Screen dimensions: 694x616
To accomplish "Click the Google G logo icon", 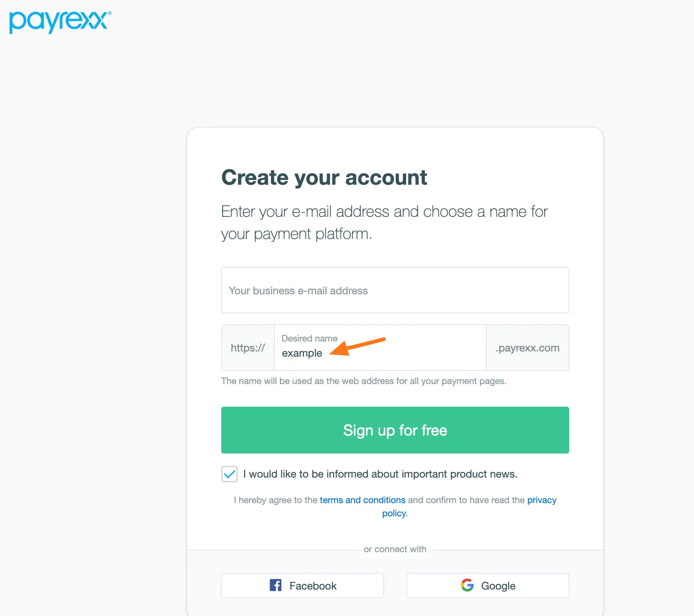I will (467, 585).
